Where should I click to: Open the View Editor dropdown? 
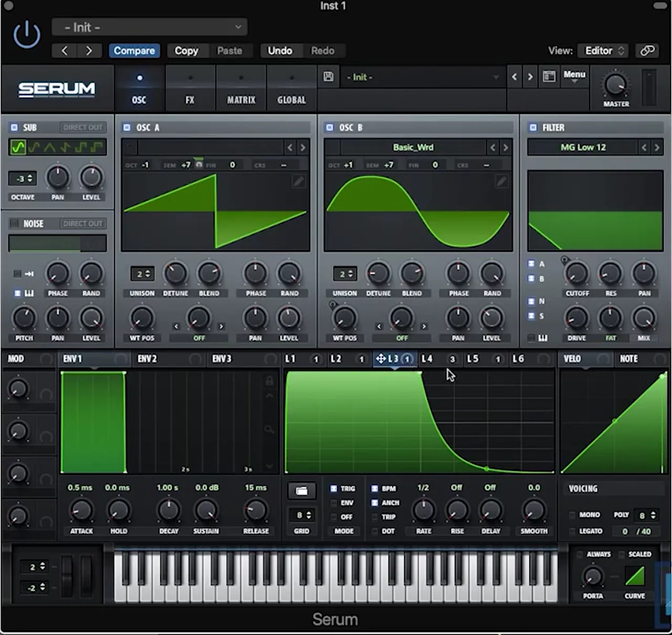tap(603, 50)
